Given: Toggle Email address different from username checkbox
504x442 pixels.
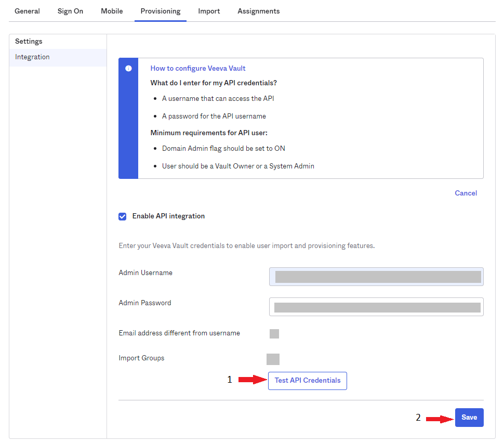Looking at the screenshot, I should 274,333.
